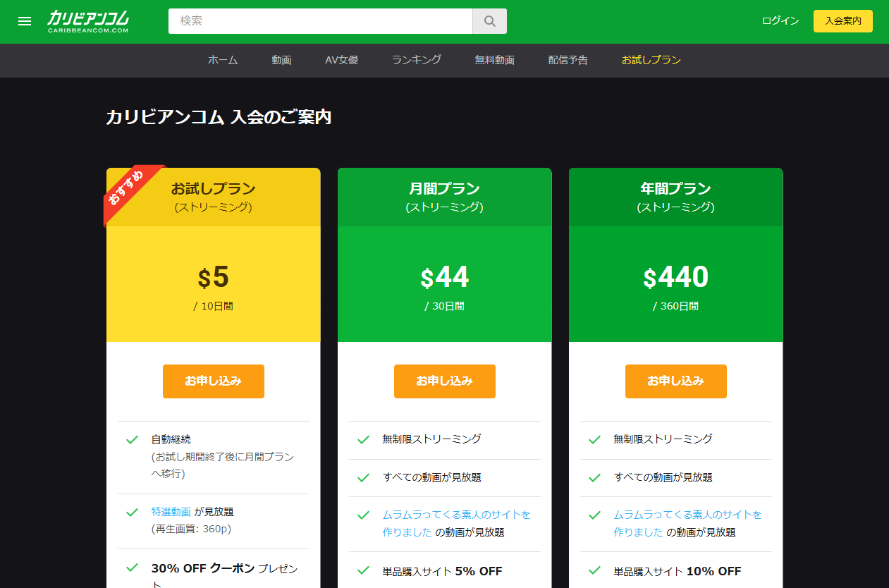Click the (再生画質: 360p) text
This screenshot has height=588, width=889.
tap(192, 529)
